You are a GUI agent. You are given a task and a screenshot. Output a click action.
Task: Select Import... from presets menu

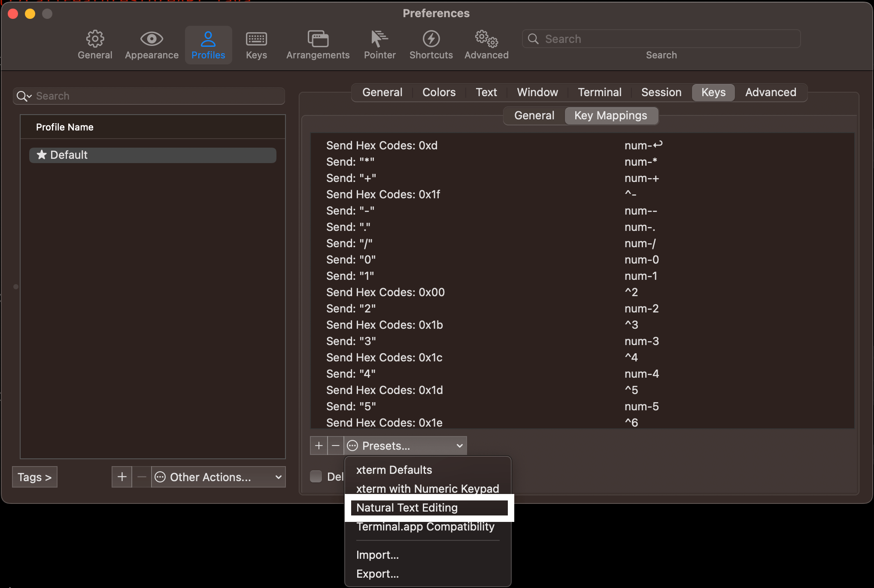[x=377, y=555]
